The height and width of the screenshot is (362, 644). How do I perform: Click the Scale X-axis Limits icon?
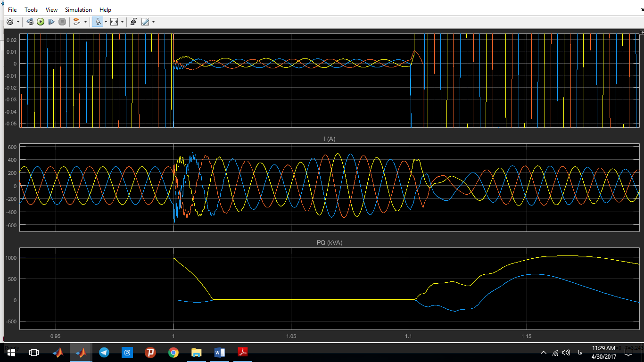coord(114,22)
